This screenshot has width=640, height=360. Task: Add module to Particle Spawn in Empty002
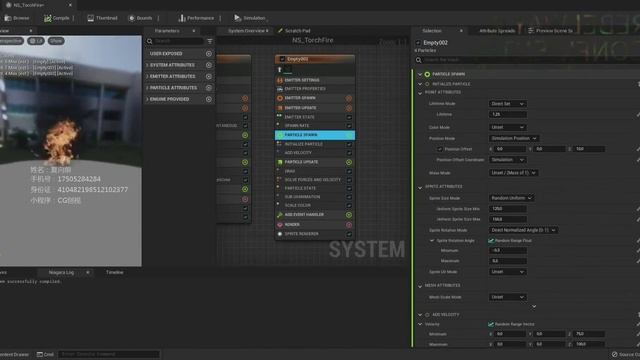(x=349, y=135)
